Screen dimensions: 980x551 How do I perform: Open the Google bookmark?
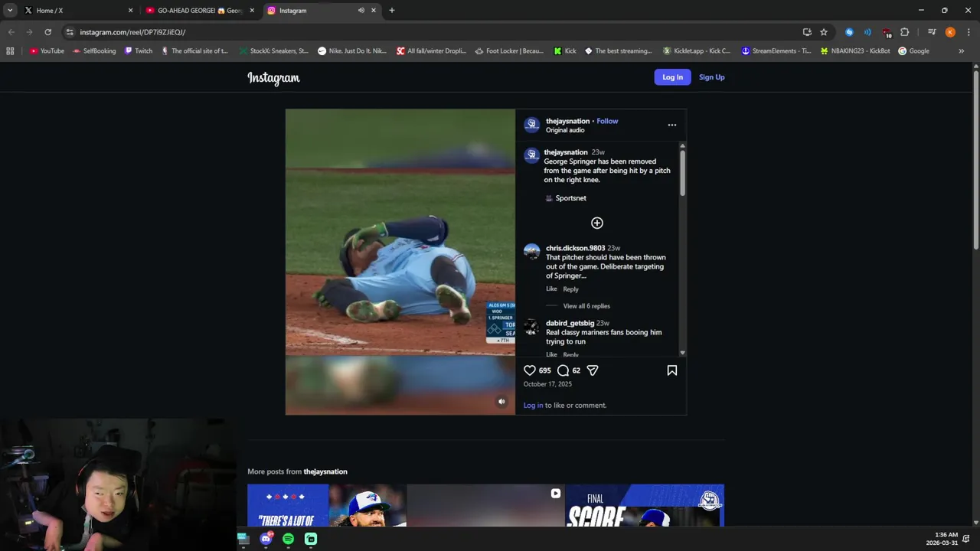click(913, 51)
